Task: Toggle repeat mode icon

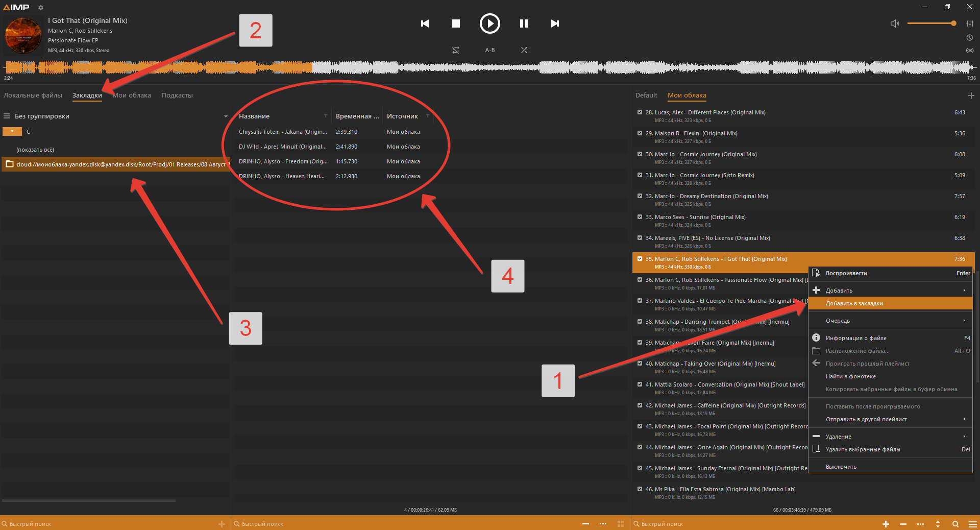Action: [456, 50]
